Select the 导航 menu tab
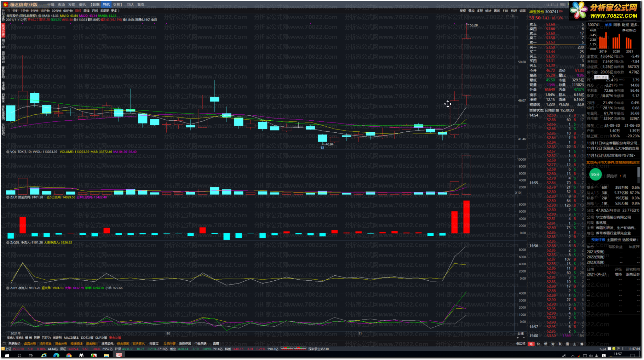 [107, 5]
